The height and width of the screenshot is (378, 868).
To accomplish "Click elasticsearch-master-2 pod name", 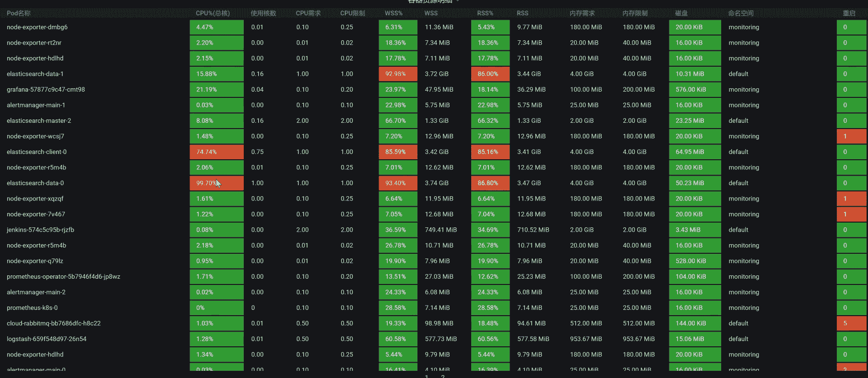I will [39, 121].
